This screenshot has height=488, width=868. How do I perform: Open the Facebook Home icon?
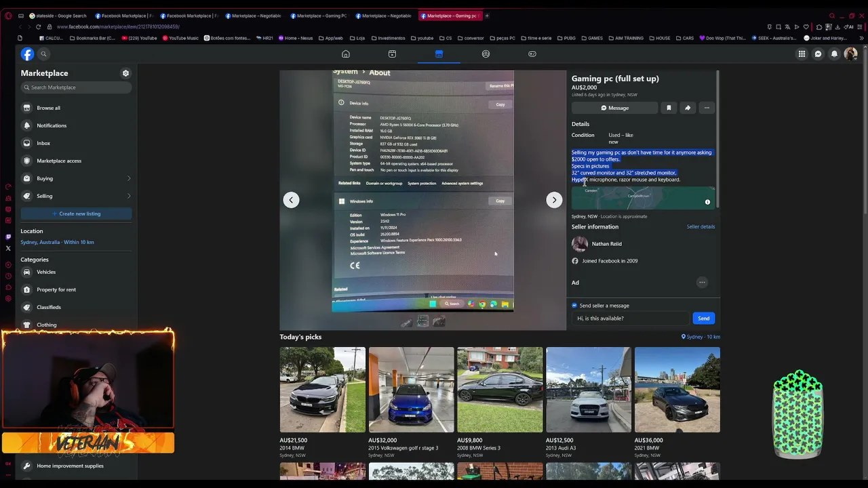click(346, 54)
